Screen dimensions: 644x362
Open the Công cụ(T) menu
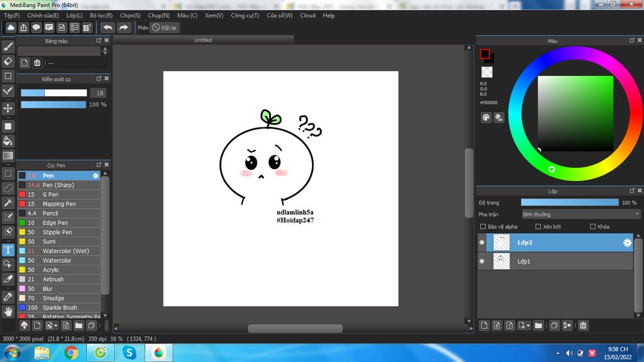point(245,16)
